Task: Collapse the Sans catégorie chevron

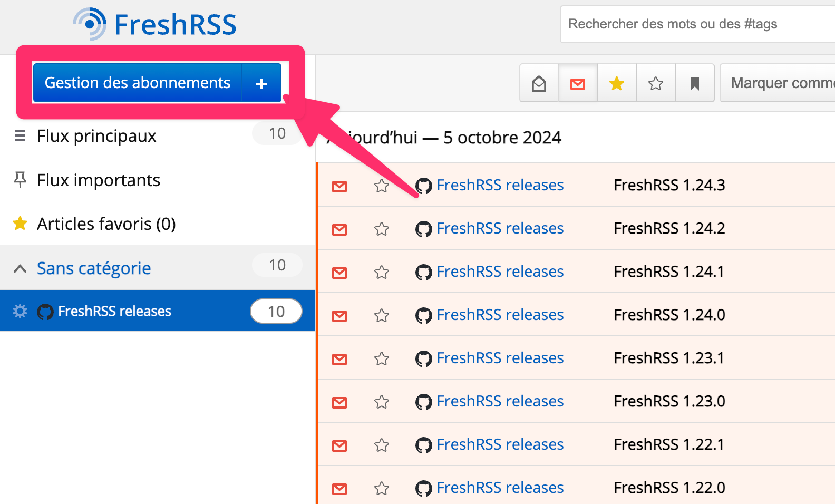Action: (x=20, y=268)
